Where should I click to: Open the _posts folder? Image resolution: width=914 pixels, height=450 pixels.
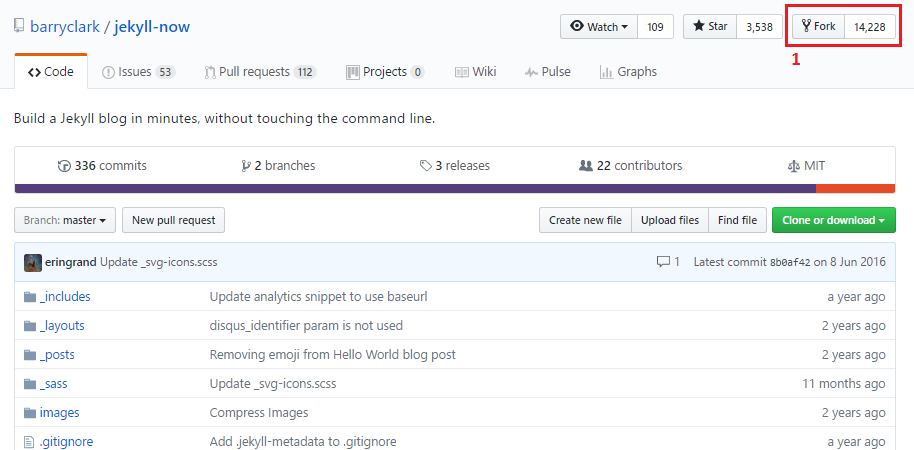pos(57,355)
